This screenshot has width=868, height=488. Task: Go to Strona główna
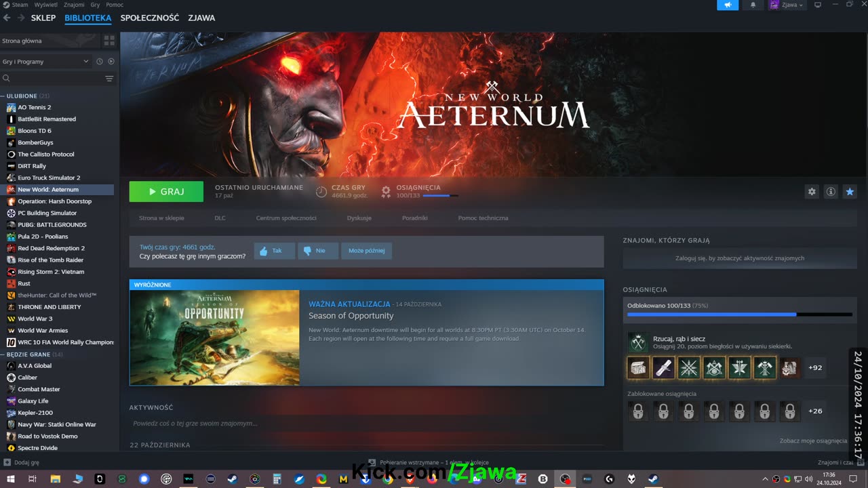click(x=51, y=41)
